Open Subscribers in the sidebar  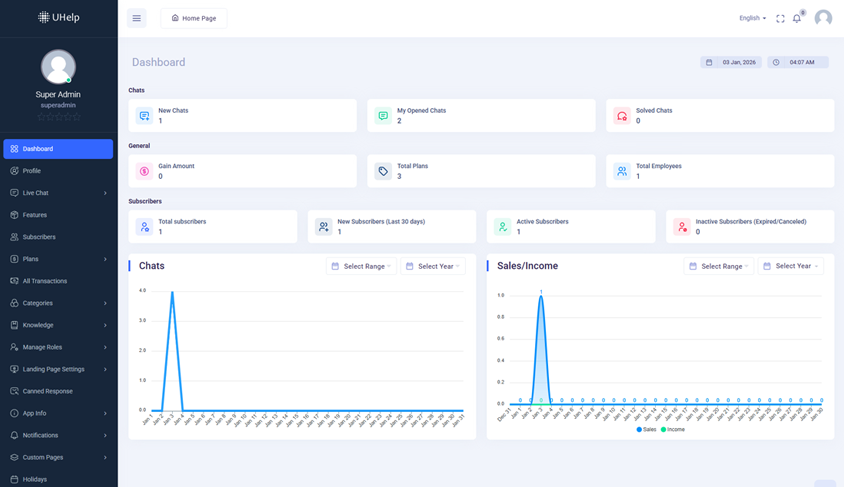(39, 237)
